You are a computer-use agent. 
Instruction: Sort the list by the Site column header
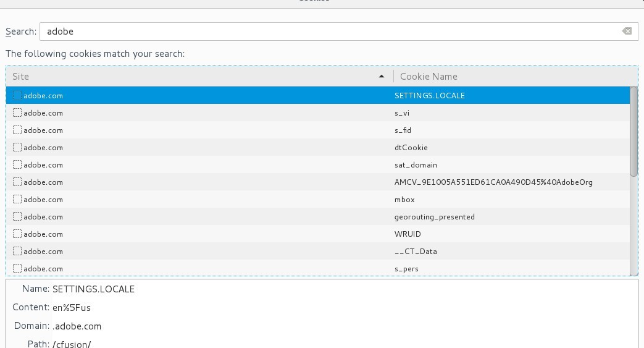[185, 77]
